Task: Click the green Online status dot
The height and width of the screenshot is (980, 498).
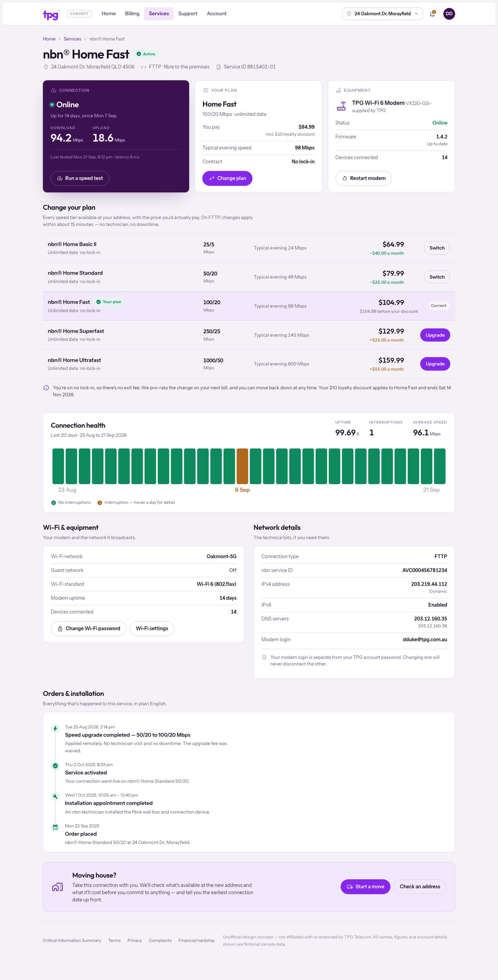Action: tap(52, 105)
